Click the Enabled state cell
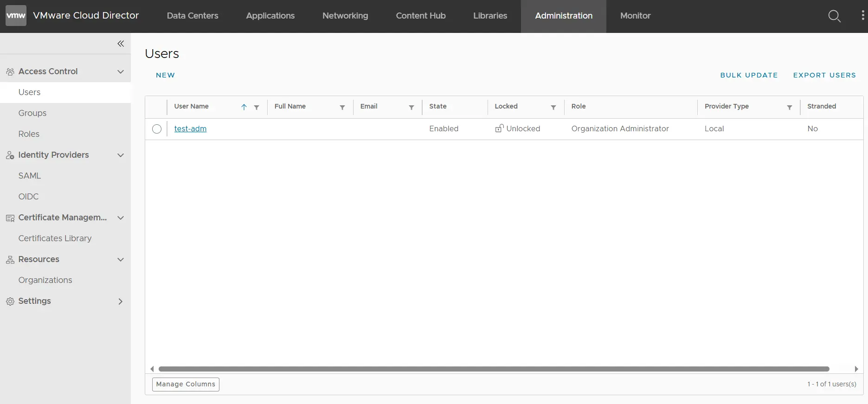Screen dimensions: 868x404 pos(444,128)
